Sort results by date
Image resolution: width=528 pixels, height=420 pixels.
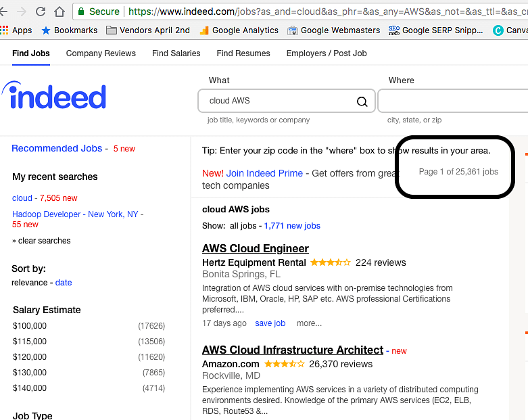coord(64,283)
